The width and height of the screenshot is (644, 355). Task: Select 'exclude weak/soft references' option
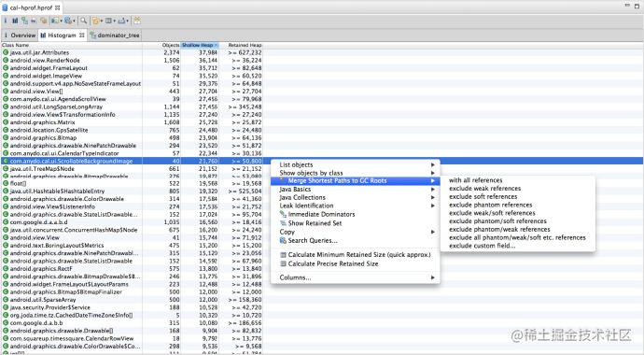pos(517,213)
